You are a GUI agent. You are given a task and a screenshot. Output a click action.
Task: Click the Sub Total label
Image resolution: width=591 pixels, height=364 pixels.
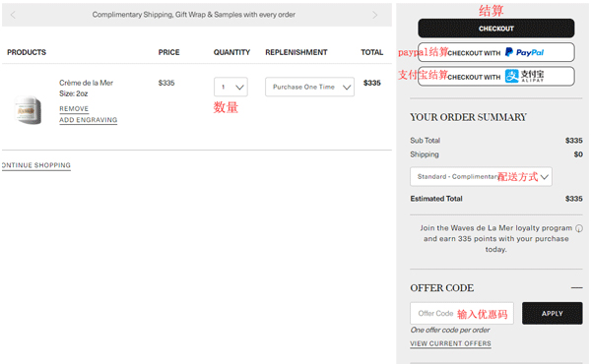(x=426, y=141)
